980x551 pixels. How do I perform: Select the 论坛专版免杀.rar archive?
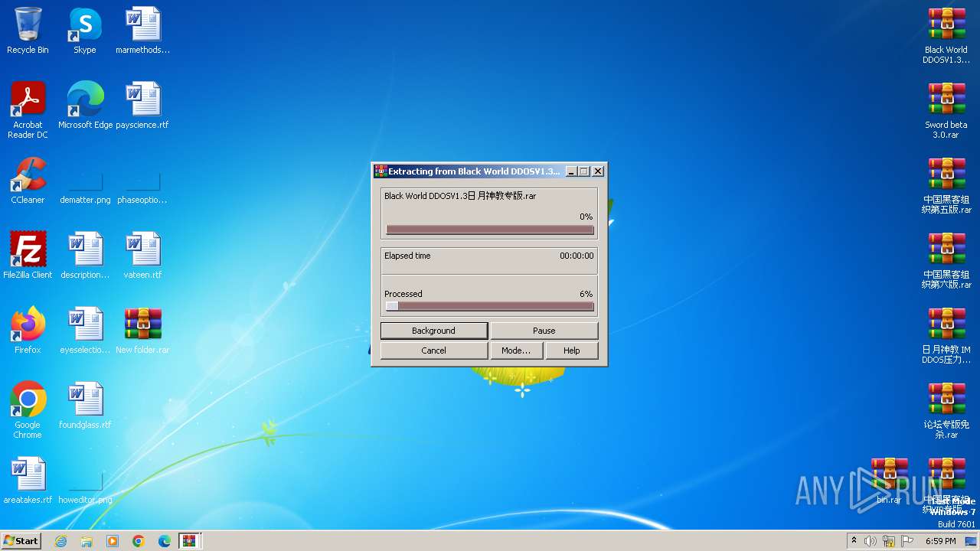tap(946, 410)
